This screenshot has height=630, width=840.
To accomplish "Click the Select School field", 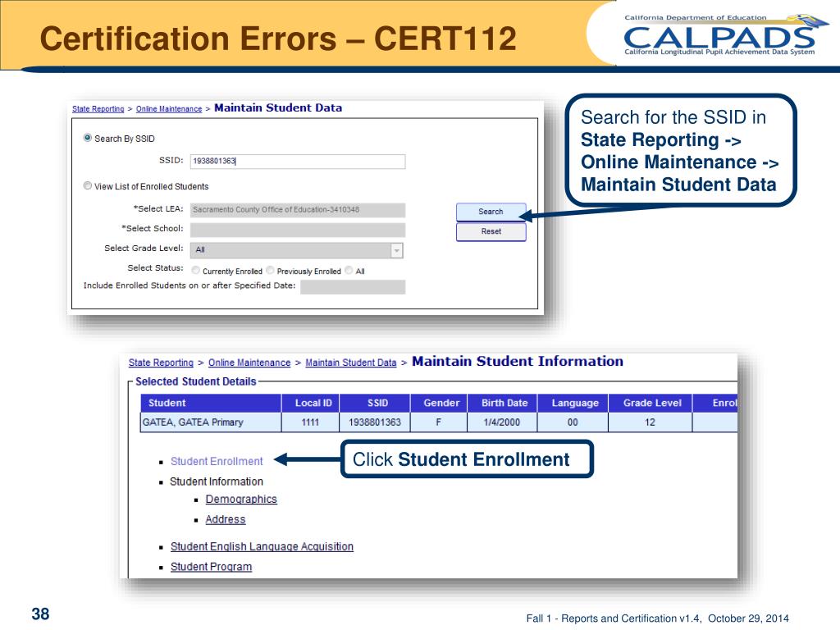I will (298, 230).
